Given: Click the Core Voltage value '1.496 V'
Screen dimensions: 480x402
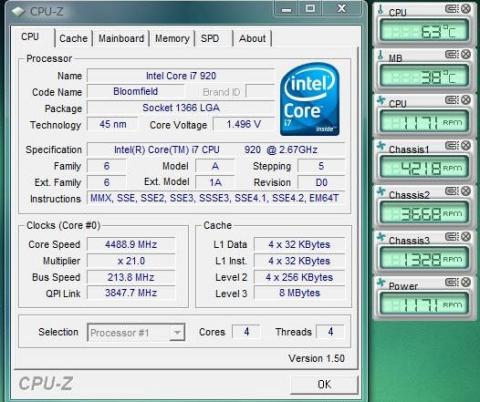Looking at the screenshot, I should (x=244, y=124).
